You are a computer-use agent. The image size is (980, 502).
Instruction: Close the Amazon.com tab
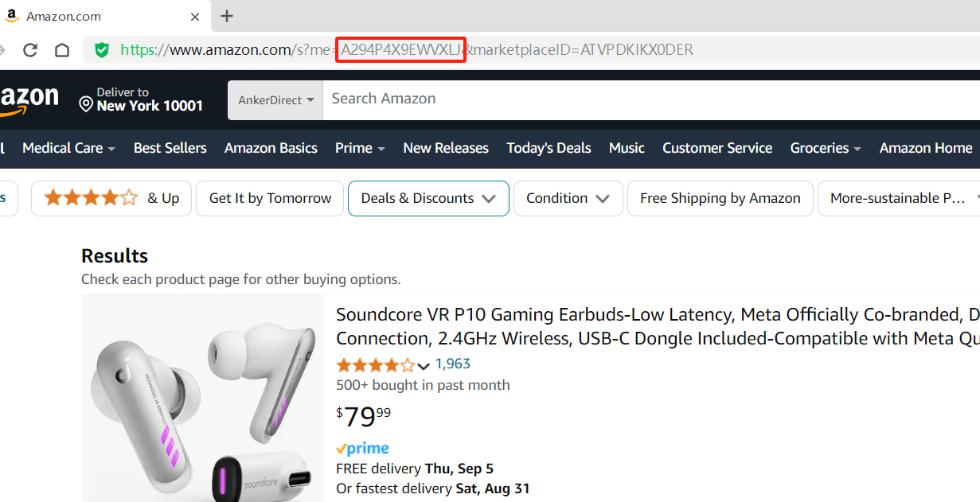pos(195,16)
